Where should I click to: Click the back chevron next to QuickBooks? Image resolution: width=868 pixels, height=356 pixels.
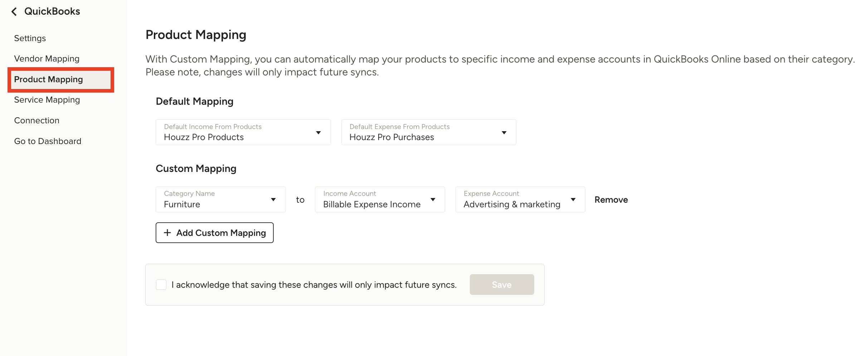14,11
